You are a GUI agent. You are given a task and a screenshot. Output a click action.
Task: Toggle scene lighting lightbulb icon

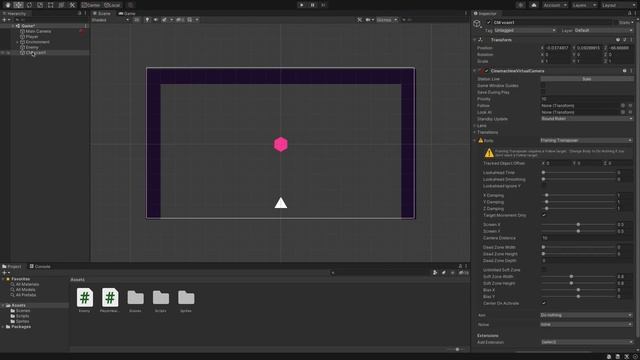click(x=147, y=20)
